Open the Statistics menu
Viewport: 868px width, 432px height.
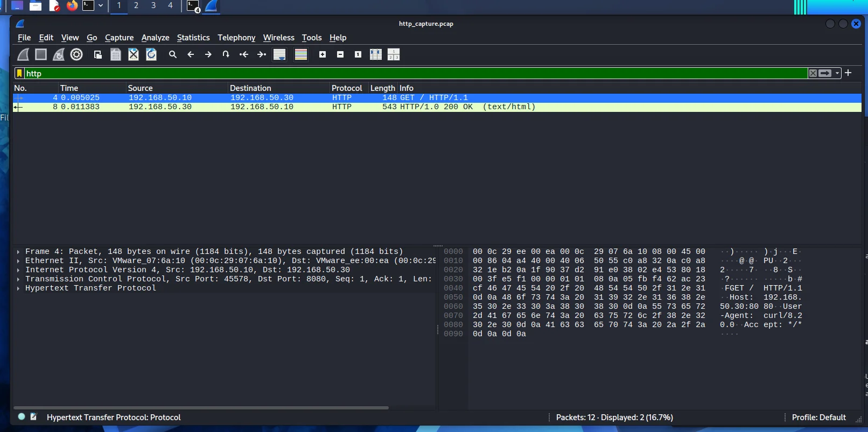(x=193, y=38)
